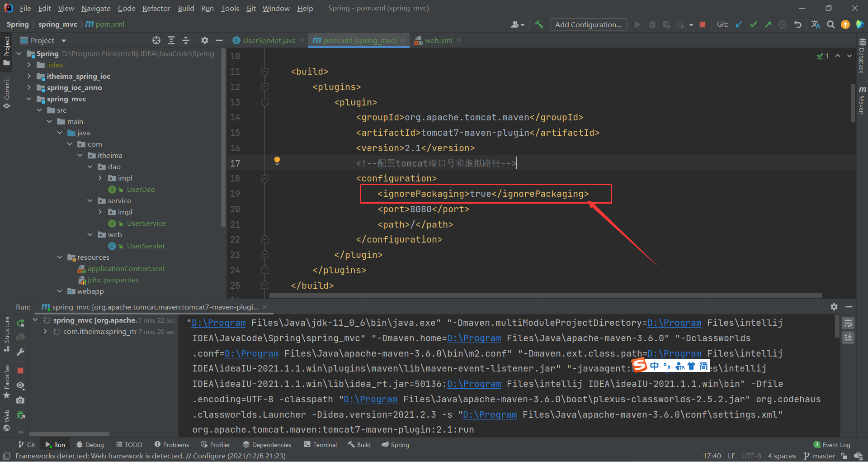Stop the process from the Run panel
The height and width of the screenshot is (462, 868).
(20, 371)
